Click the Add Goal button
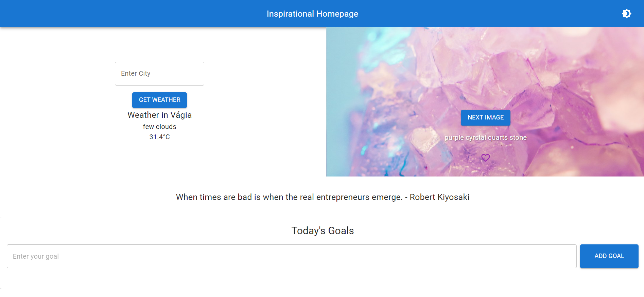This screenshot has width=644, height=297. point(609,256)
